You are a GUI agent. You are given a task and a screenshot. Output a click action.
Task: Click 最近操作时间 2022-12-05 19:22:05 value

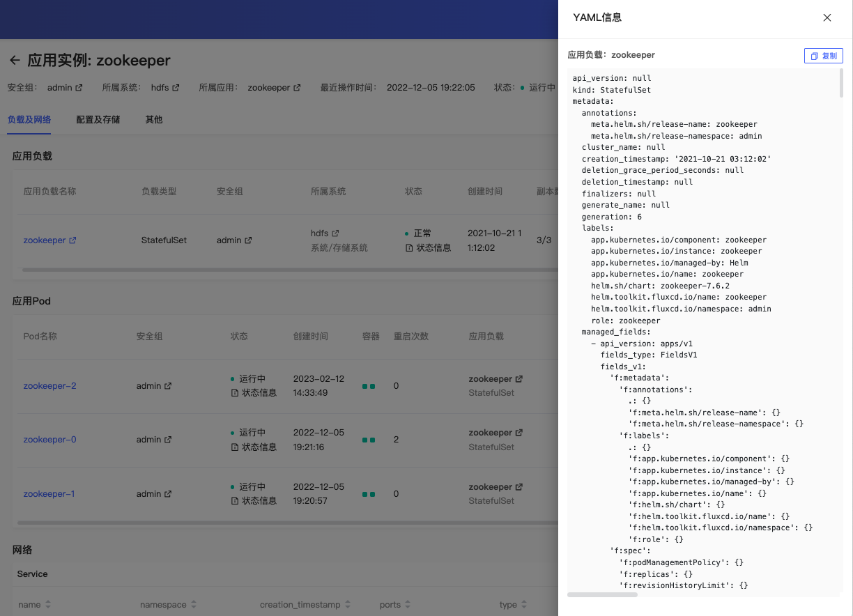coord(431,88)
